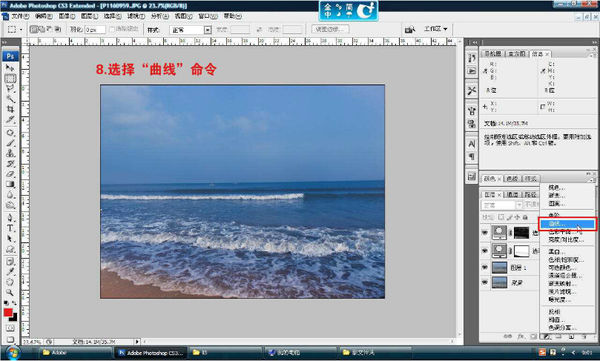Hide the adjustment layer with white mask
Screen dimensions: 600x361
pos(485,251)
